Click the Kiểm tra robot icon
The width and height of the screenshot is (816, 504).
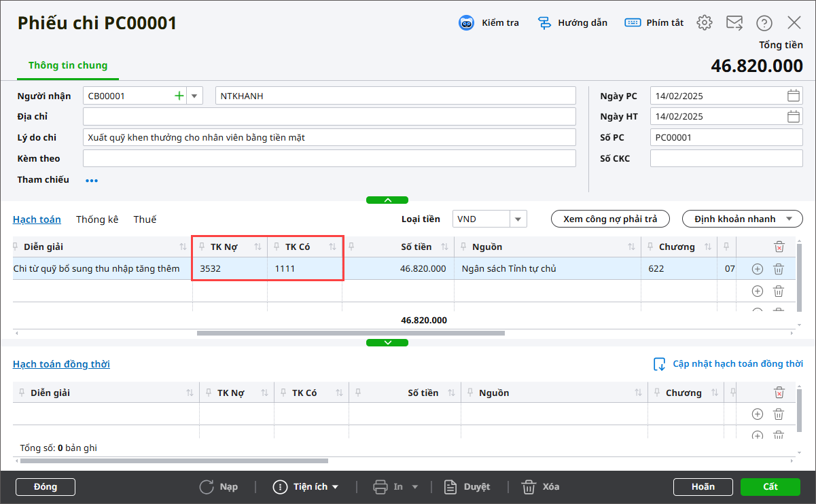click(466, 23)
